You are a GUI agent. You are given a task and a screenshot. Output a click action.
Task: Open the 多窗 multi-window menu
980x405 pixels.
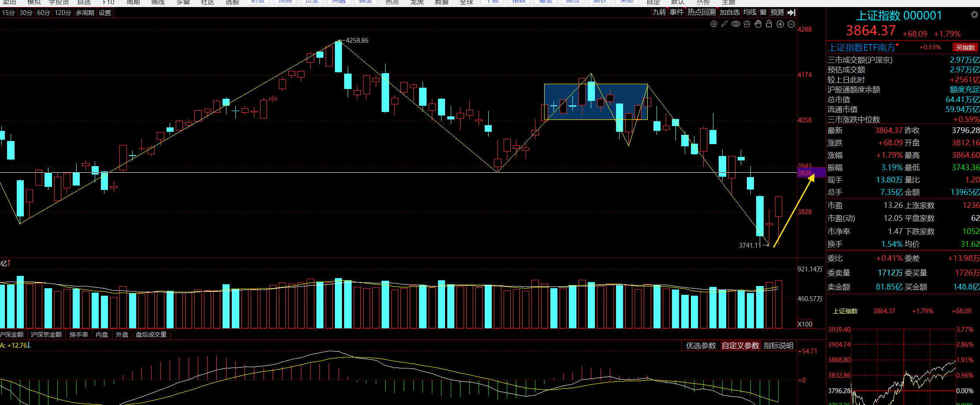pos(183,2)
